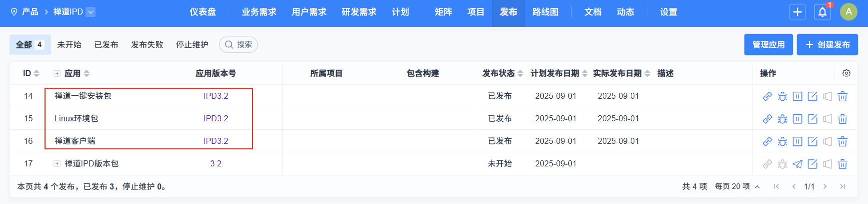Click the 搜索 search box
This screenshot has width=868, height=204.
point(238,45)
